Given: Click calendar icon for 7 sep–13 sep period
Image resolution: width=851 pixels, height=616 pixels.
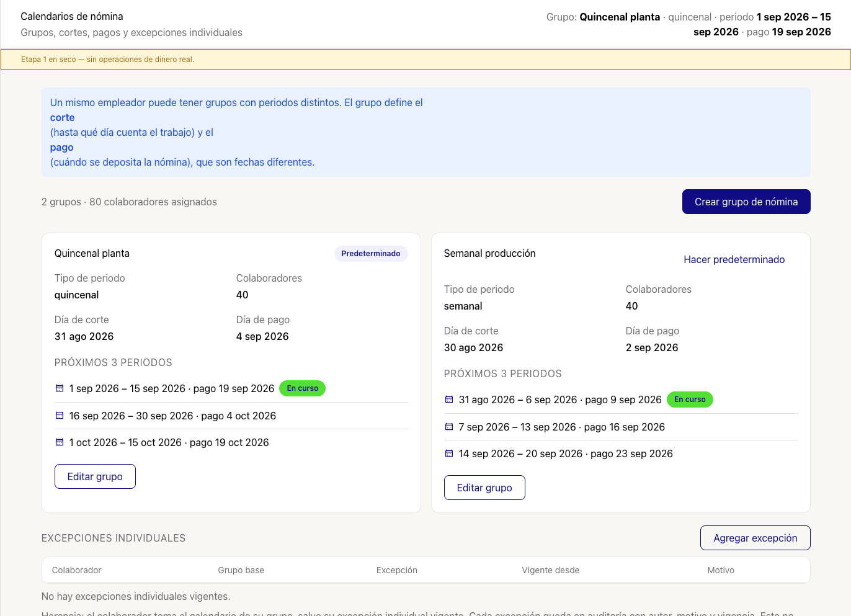Looking at the screenshot, I should [x=449, y=427].
